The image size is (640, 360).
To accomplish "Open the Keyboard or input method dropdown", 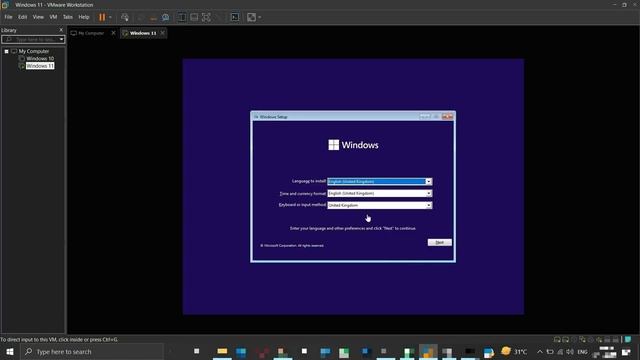I will click(x=380, y=205).
